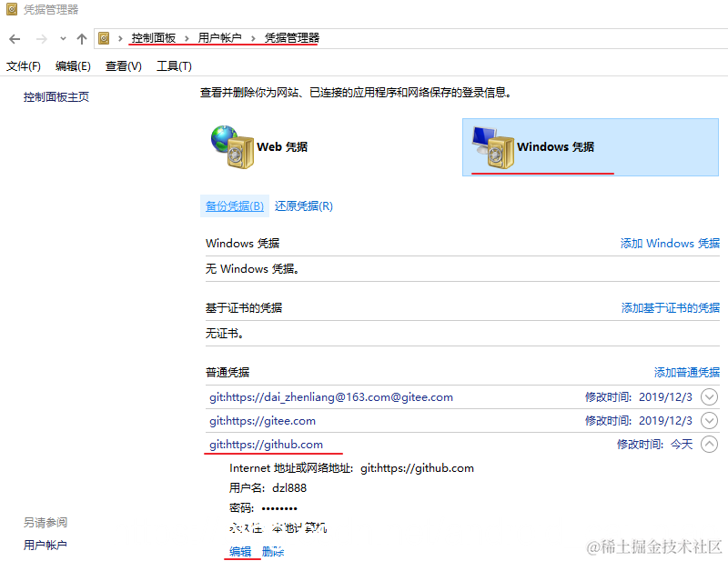Click the 普通凭据 section heading

pyautogui.click(x=227, y=372)
